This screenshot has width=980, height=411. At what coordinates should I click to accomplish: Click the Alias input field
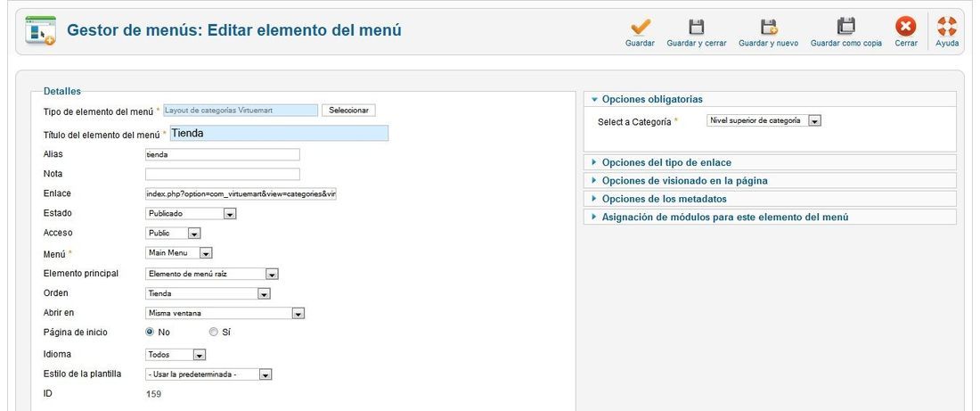(223, 154)
